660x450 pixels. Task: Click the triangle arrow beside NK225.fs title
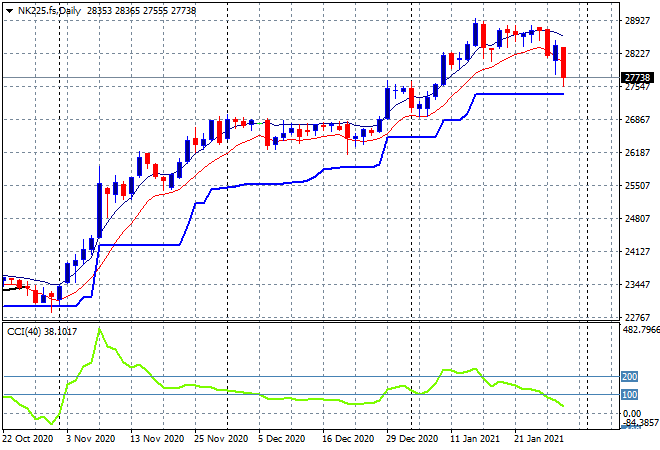(9, 11)
